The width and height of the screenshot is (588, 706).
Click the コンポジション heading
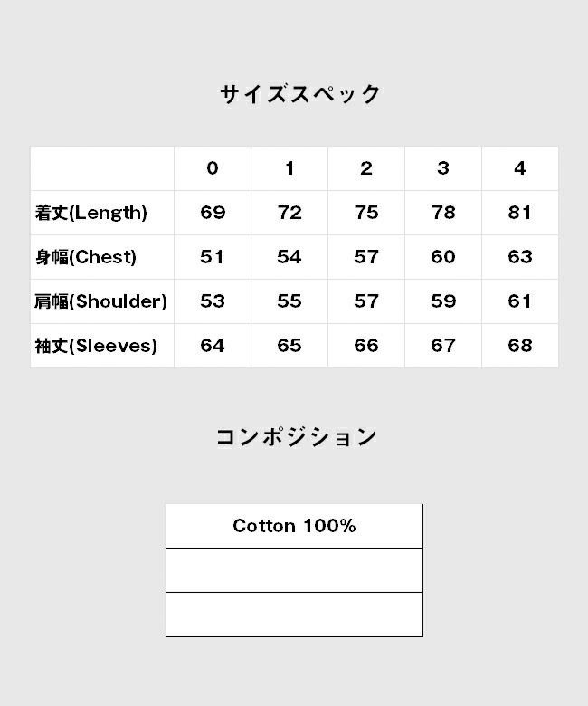click(x=296, y=437)
